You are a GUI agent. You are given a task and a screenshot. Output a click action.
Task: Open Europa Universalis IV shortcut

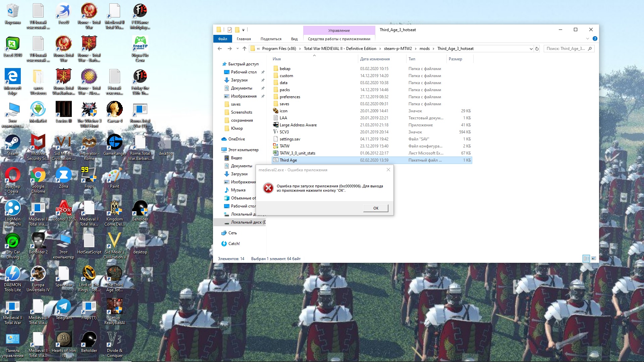38,279
